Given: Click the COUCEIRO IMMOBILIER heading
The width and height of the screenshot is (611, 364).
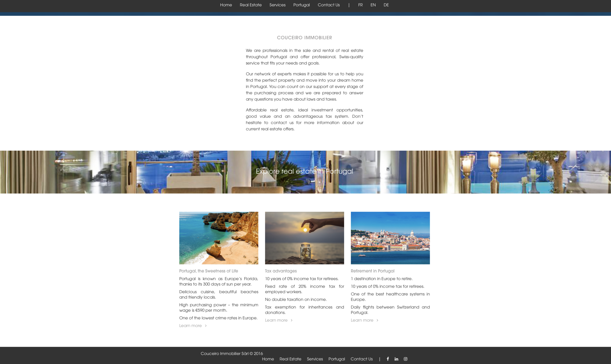Looking at the screenshot, I should point(304,38).
